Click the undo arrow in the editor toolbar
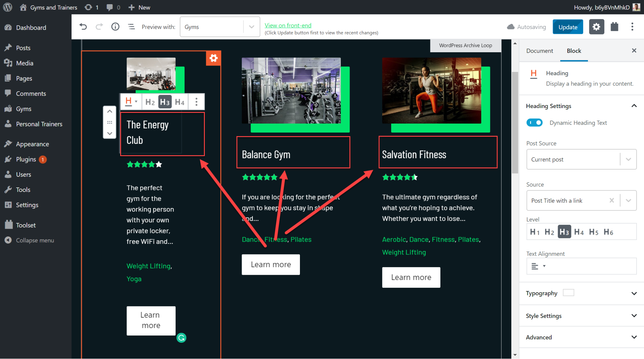The height and width of the screenshot is (359, 644). tap(83, 26)
